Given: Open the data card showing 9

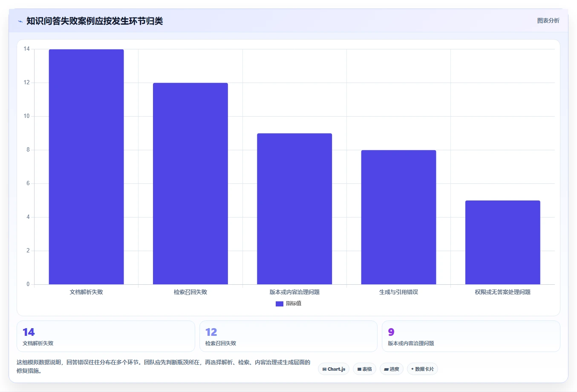Looking at the screenshot, I should click(471, 336).
